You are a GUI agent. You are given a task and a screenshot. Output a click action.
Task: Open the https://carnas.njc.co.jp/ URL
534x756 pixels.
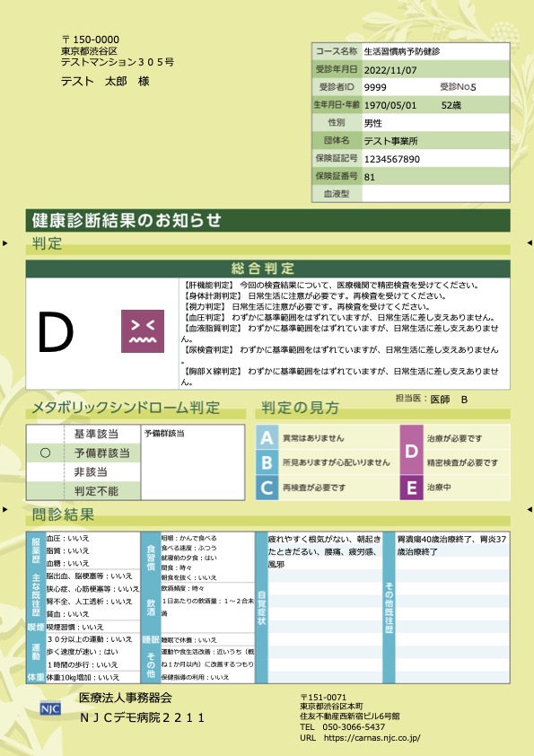pos(372,738)
